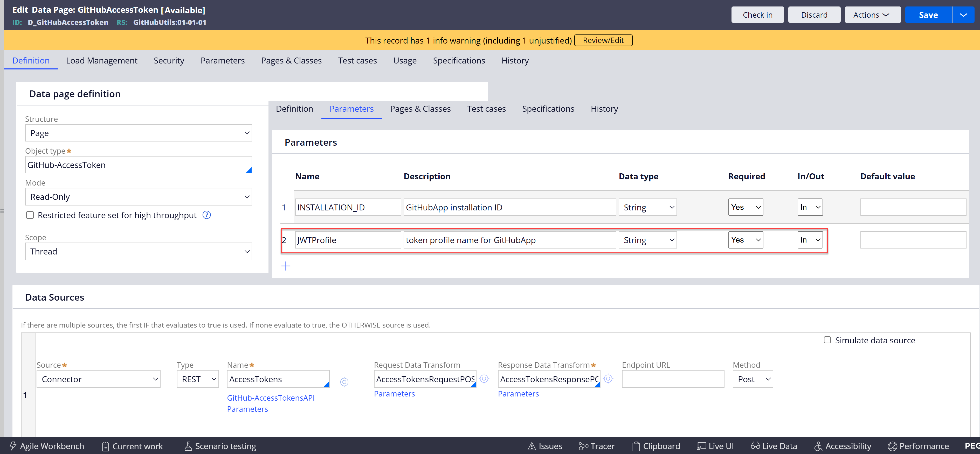Open the inner Parameters tab
The image size is (980, 454).
[351, 109]
